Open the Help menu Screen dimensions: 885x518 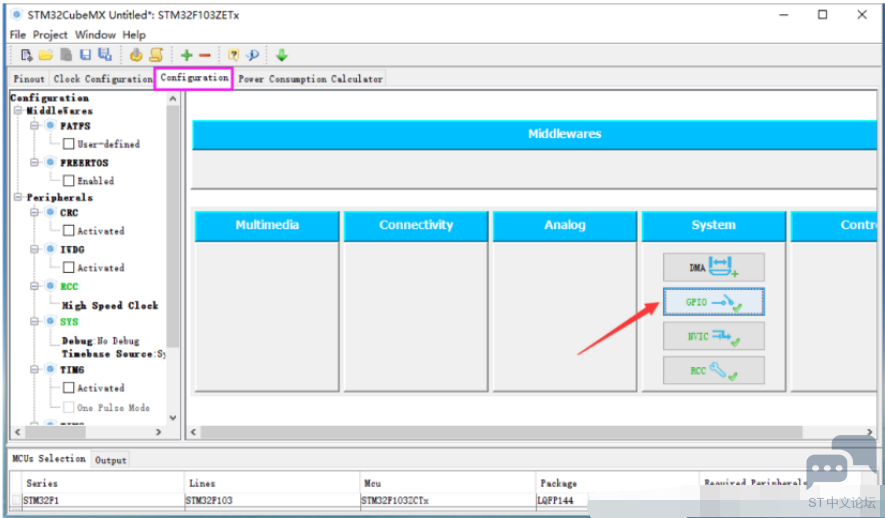(134, 35)
